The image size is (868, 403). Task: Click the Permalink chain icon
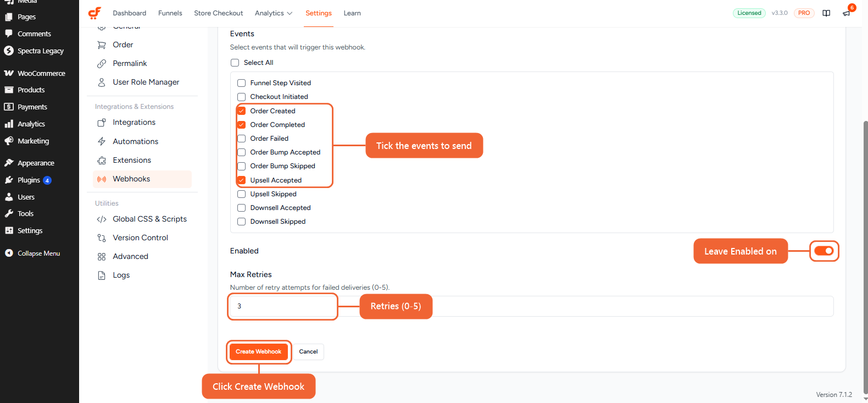pyautogui.click(x=102, y=64)
